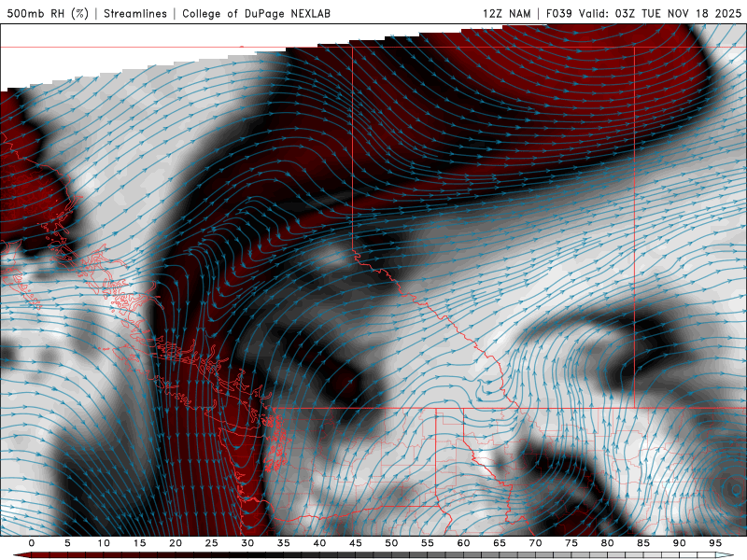Select the 10 label on the RH scale
This screenshot has width=747, height=560.
pyautogui.click(x=104, y=543)
